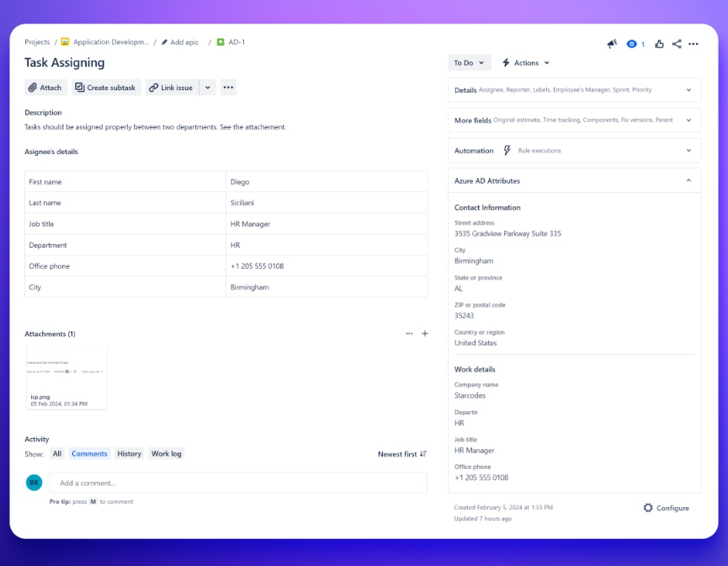Open the To Do status dropdown
Image resolution: width=728 pixels, height=566 pixels.
(x=469, y=62)
